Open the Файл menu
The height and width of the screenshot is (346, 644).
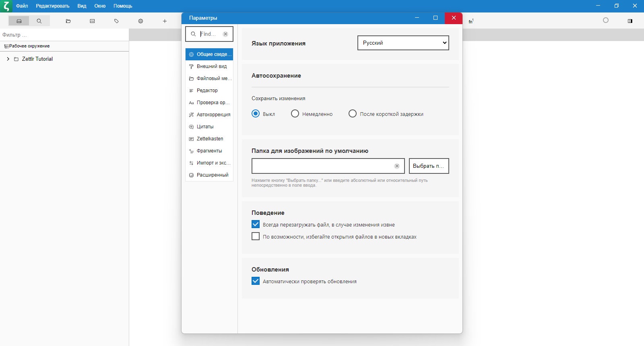click(x=22, y=6)
